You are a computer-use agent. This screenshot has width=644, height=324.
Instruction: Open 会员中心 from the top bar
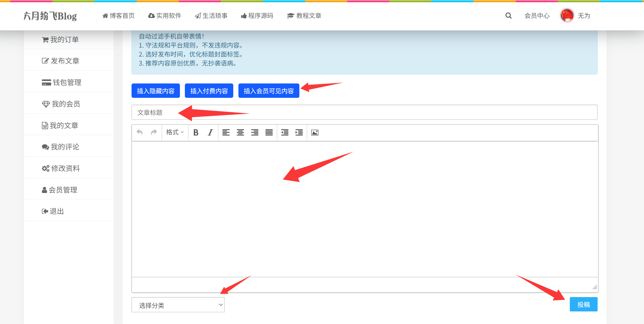[x=536, y=15]
